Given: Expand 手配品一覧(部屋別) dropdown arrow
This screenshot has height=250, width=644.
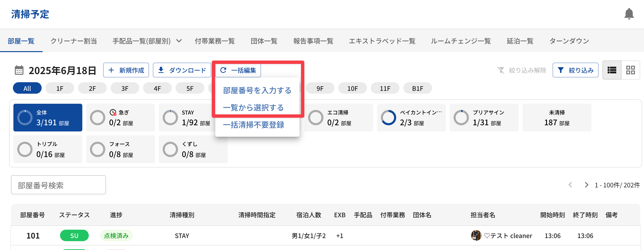Looking at the screenshot, I should tap(179, 41).
